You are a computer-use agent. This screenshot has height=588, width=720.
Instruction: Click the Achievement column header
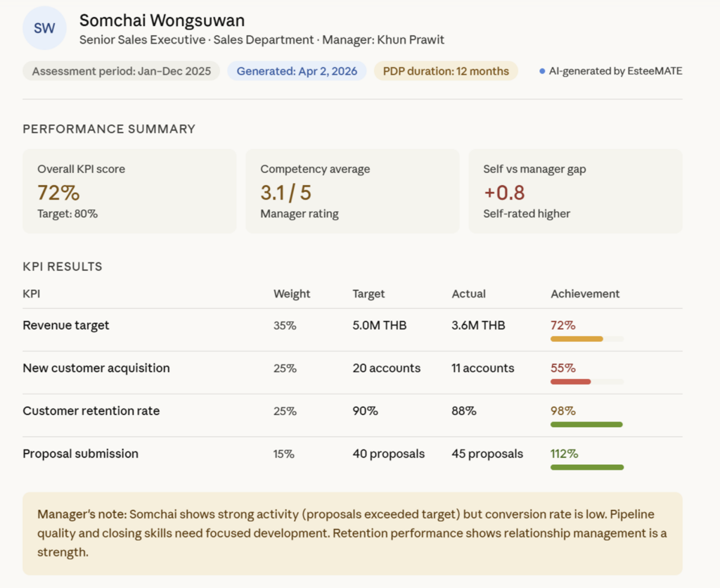pos(585,294)
